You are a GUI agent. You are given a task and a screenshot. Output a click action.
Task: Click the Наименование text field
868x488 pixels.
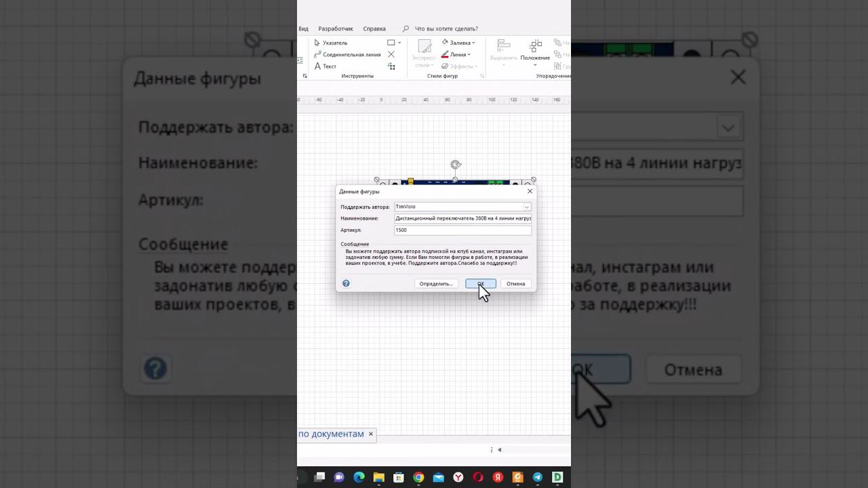[463, 218]
